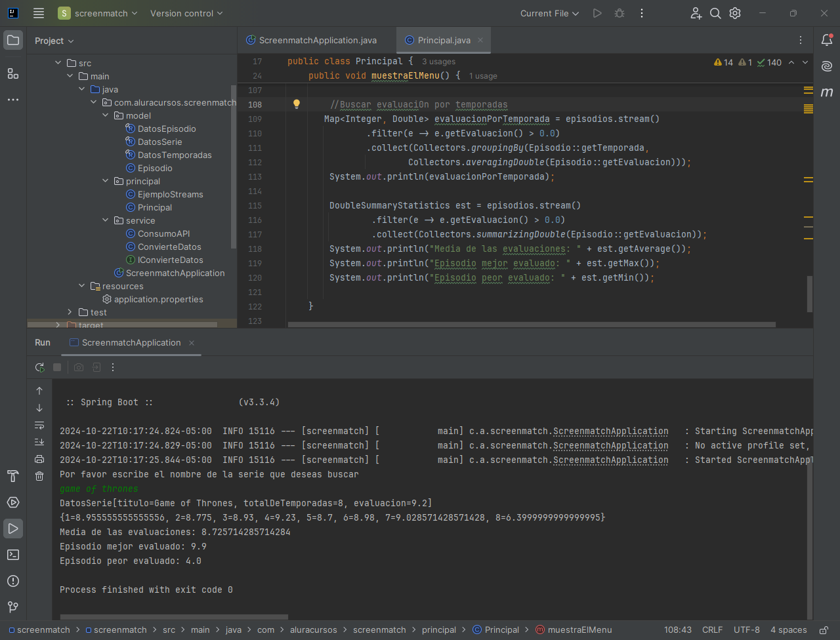Open the Terminal tool window
840x640 pixels.
pyautogui.click(x=13, y=555)
